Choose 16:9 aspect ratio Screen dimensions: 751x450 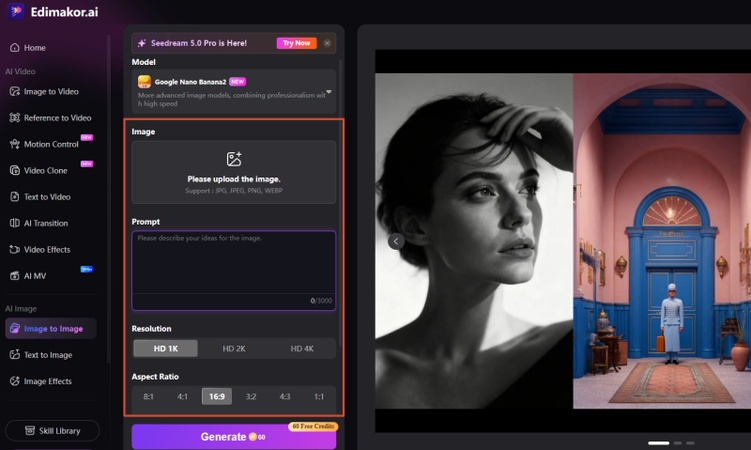216,396
